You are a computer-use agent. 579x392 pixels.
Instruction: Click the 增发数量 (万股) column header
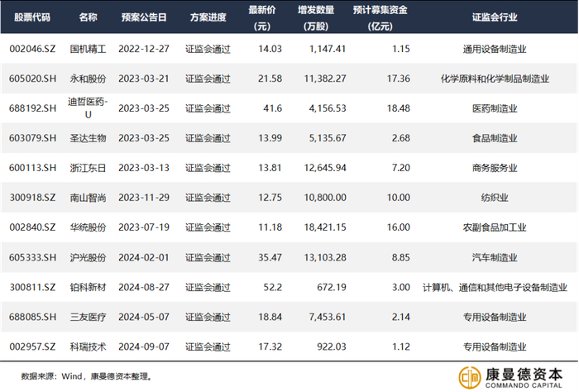click(x=316, y=17)
